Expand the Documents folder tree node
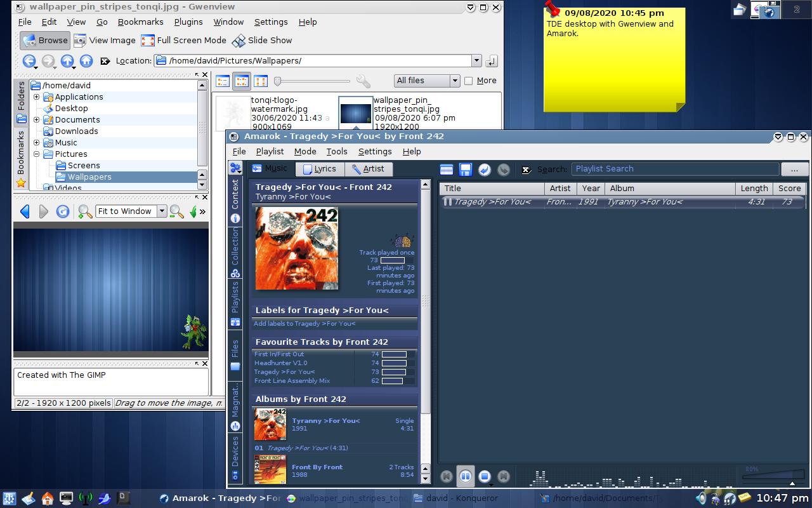This screenshot has width=812, height=508. click(x=37, y=120)
